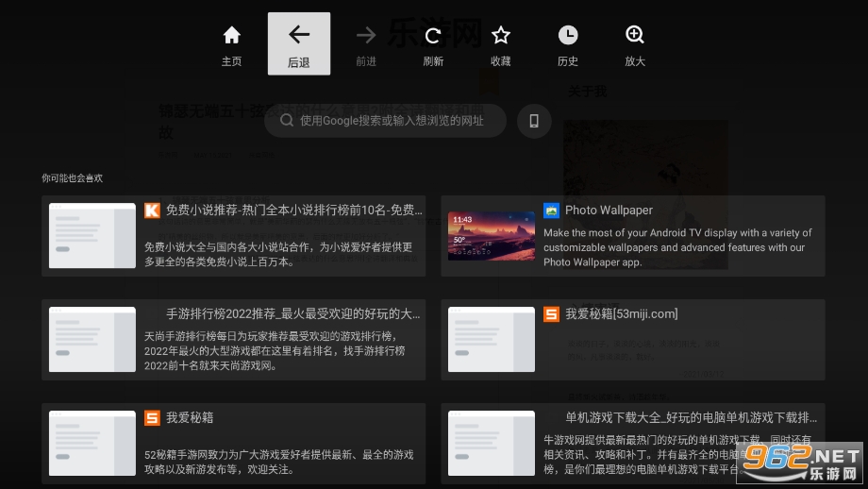868x489 pixels.
Task: Click the Photo Wallpaper sunset thumbnail
Action: pos(492,236)
